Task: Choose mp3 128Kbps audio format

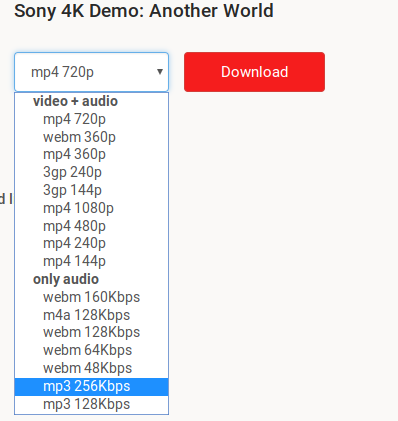Action: [x=91, y=404]
